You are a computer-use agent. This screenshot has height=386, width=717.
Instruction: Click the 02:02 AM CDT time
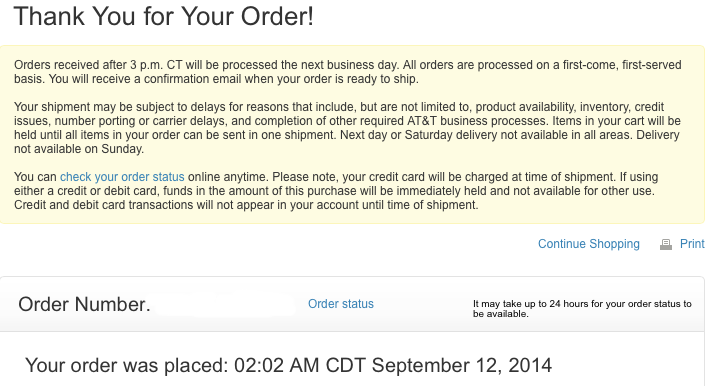point(300,365)
